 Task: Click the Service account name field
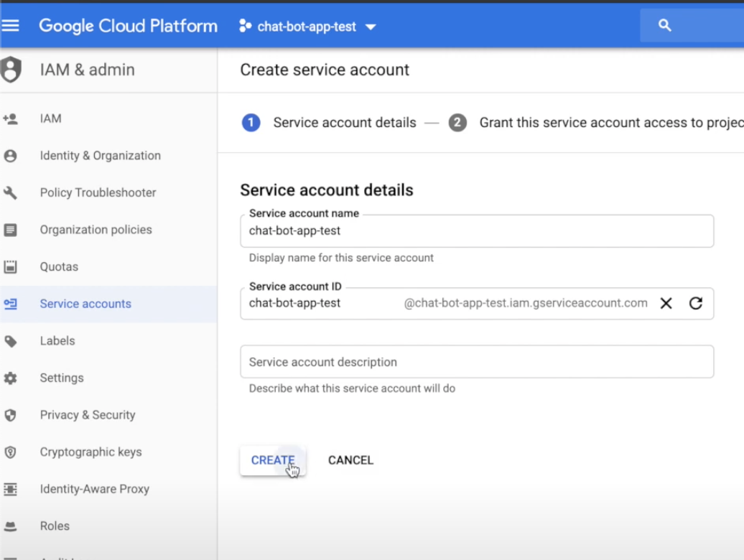click(x=477, y=231)
